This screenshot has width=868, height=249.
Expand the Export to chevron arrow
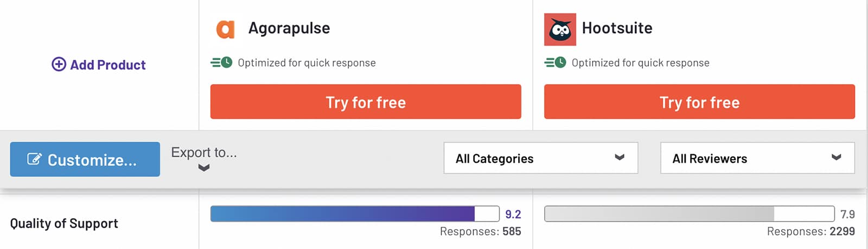coord(204,168)
